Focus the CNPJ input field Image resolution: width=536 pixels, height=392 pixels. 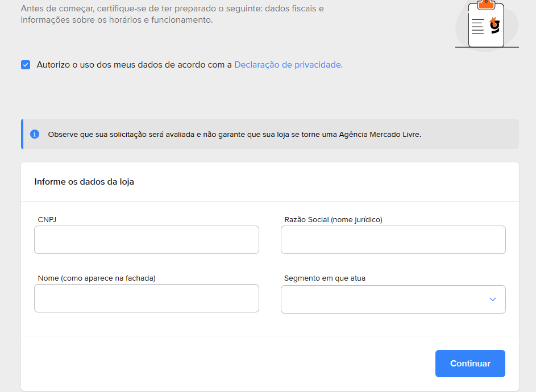(x=147, y=240)
